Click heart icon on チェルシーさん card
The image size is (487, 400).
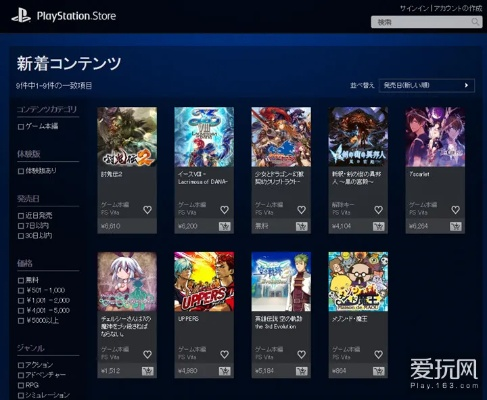coord(147,354)
